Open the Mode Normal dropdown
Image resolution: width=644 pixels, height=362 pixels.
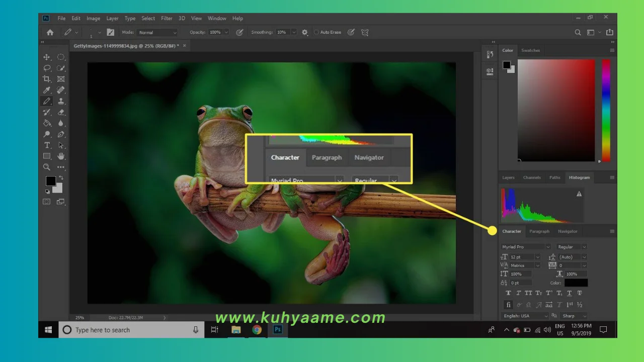pyautogui.click(x=157, y=32)
